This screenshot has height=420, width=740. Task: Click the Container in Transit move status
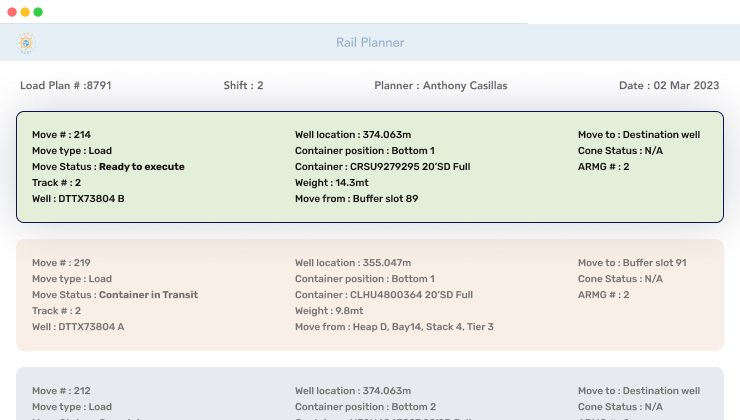(x=147, y=295)
